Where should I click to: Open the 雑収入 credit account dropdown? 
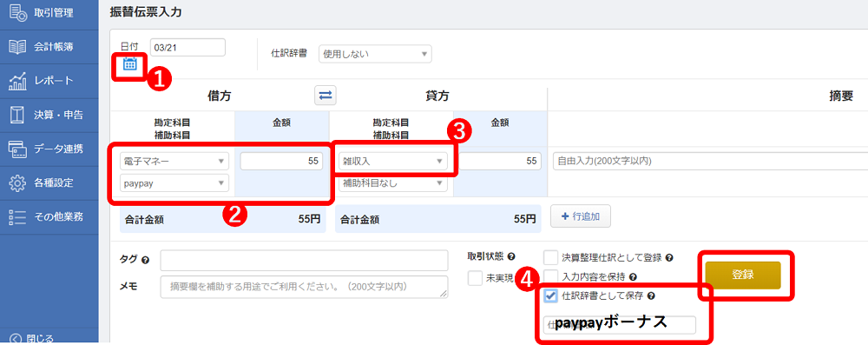[x=392, y=162]
